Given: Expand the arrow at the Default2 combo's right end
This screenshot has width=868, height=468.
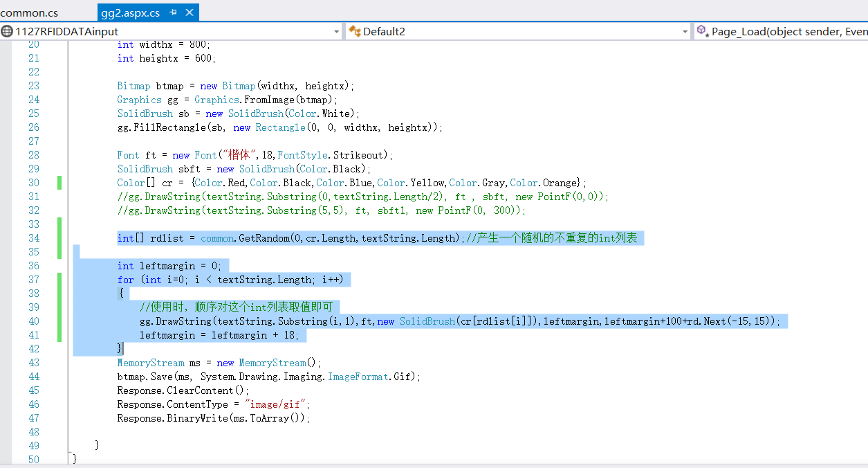Looking at the screenshot, I should (x=685, y=31).
